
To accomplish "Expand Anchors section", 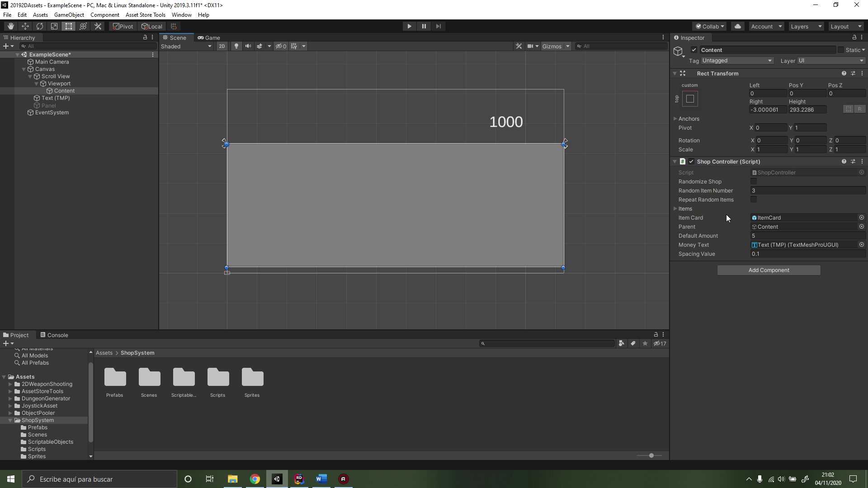I will (675, 118).
